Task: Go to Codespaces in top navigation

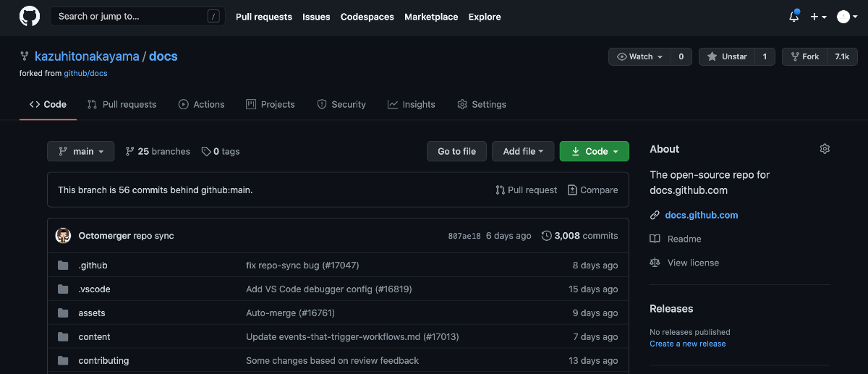Action: [x=367, y=17]
